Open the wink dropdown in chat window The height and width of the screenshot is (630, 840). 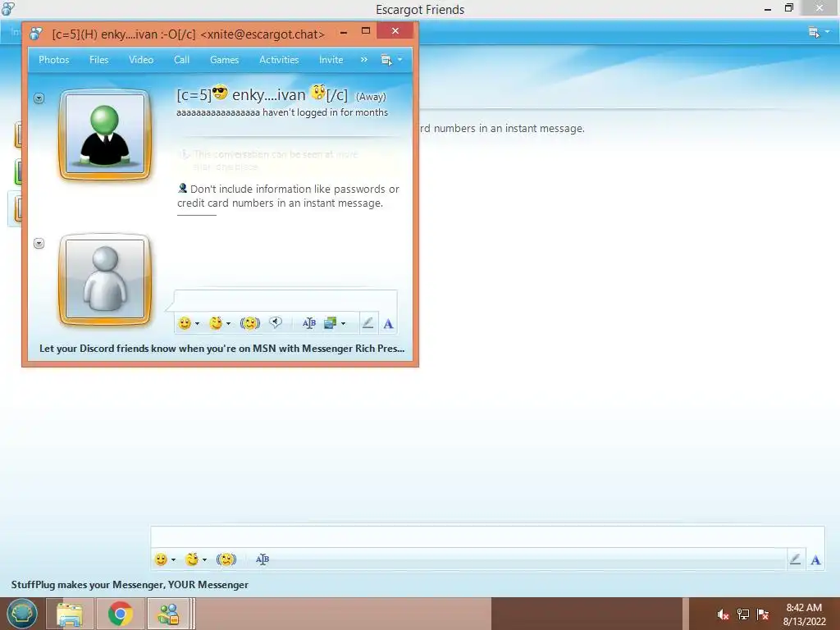(228, 323)
